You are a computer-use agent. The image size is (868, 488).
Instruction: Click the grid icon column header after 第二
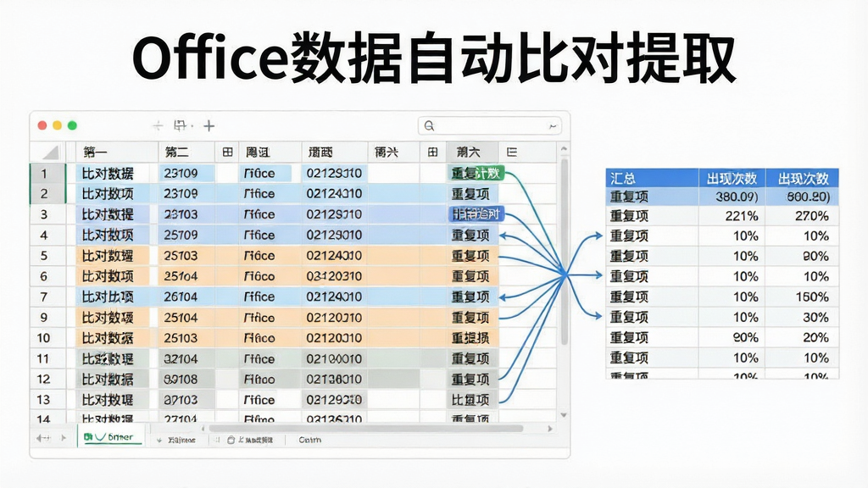click(x=227, y=152)
